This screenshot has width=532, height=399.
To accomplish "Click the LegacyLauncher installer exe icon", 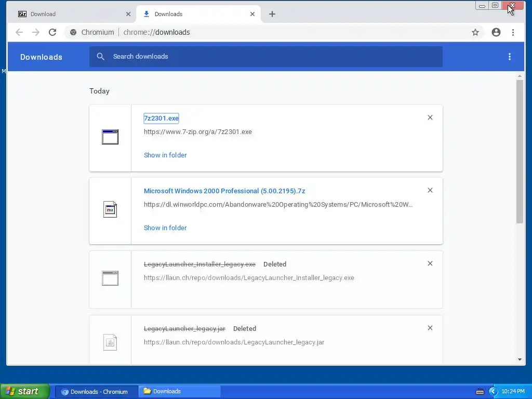I will point(110,278).
